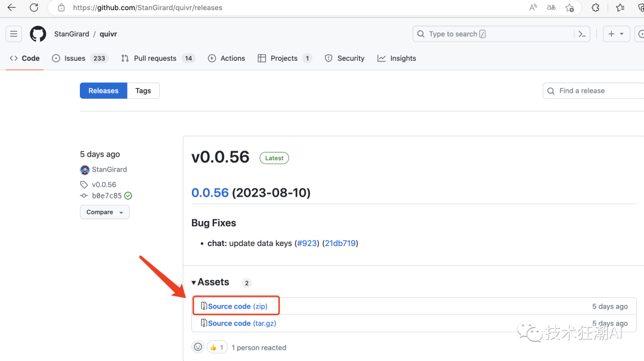
Task: Click the favorites star icon in toolbar
Action: pyautogui.click(x=620, y=8)
